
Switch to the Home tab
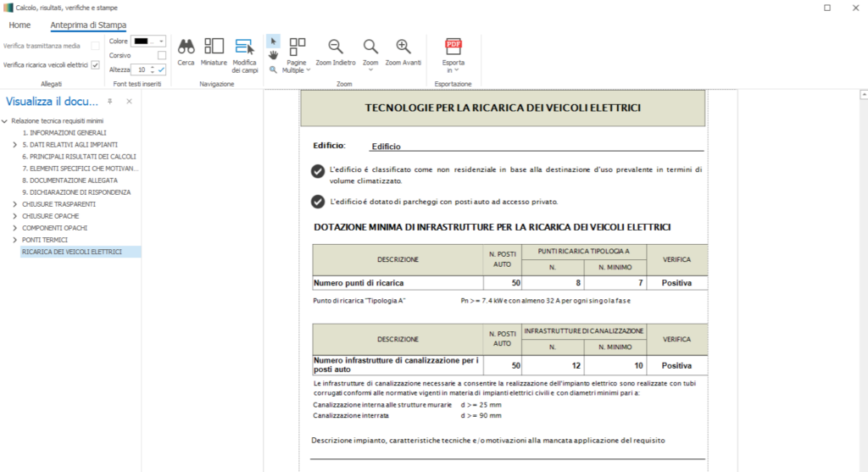click(19, 25)
